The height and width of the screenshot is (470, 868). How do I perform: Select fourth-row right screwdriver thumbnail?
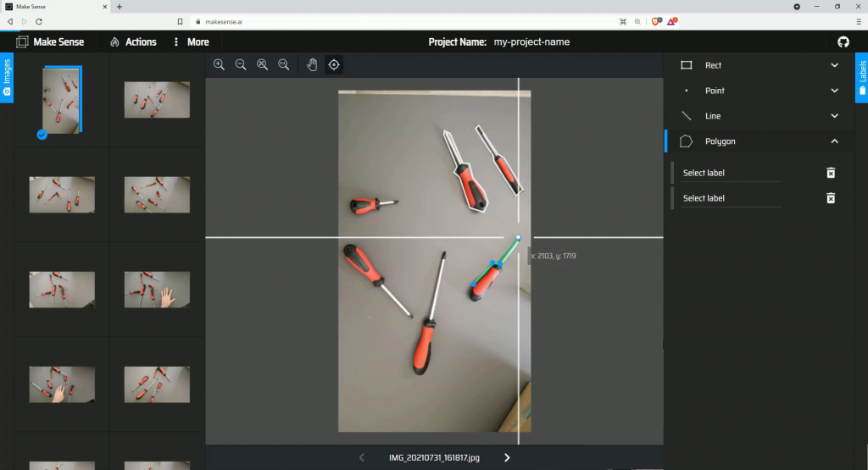click(157, 384)
